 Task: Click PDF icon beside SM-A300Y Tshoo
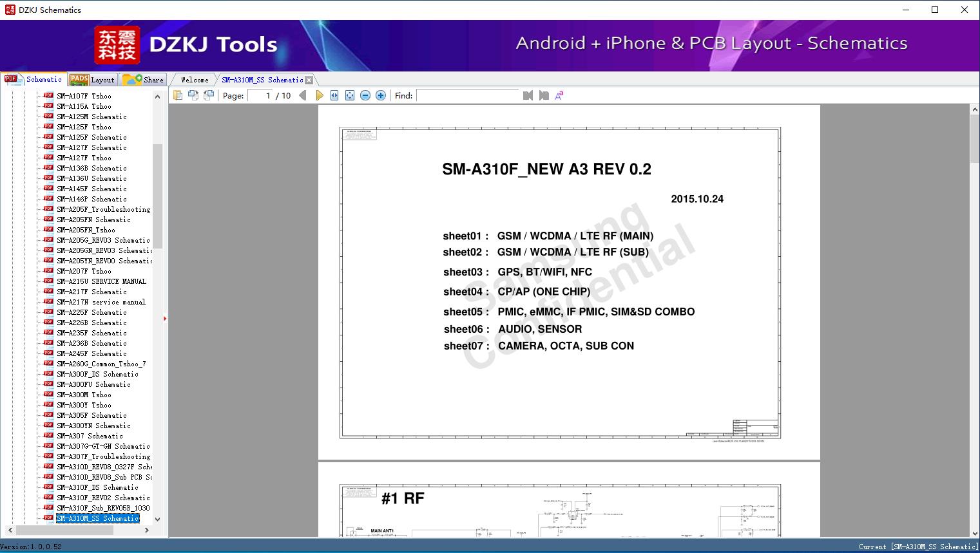coord(48,404)
